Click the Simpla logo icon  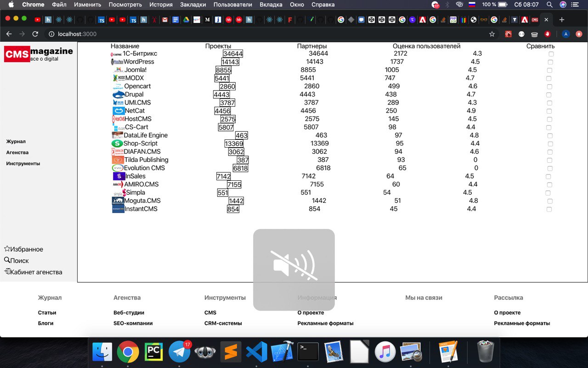(x=119, y=193)
